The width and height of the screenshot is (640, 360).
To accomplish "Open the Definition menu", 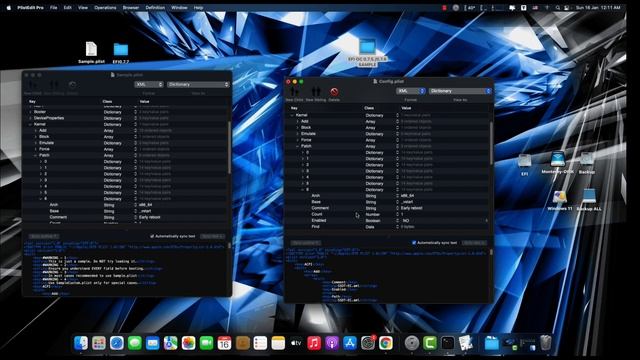I will pos(156,8).
